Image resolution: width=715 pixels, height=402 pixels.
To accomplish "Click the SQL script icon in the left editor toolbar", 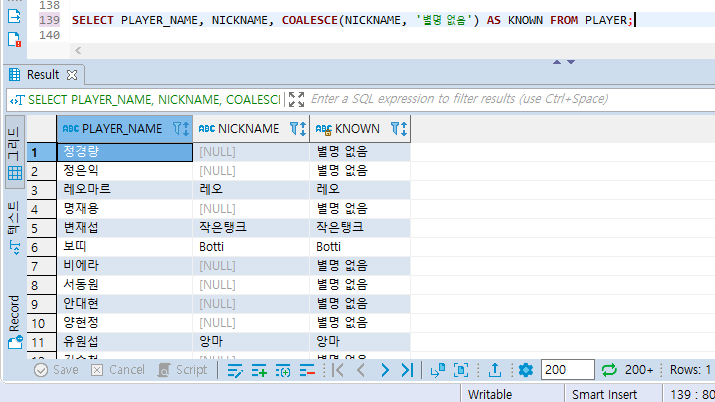I will pyautogui.click(x=14, y=16).
